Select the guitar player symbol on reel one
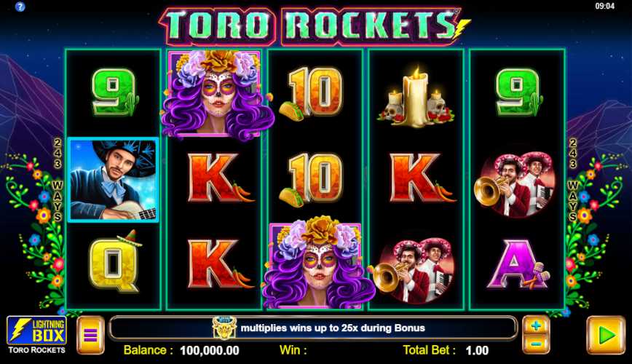Viewport: 632px width, 364px height. (x=114, y=180)
